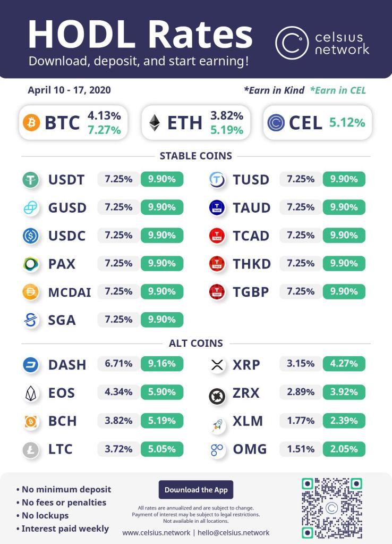392x544 pixels.
Task: Click the Litecoin LTC icon
Action: point(31,450)
